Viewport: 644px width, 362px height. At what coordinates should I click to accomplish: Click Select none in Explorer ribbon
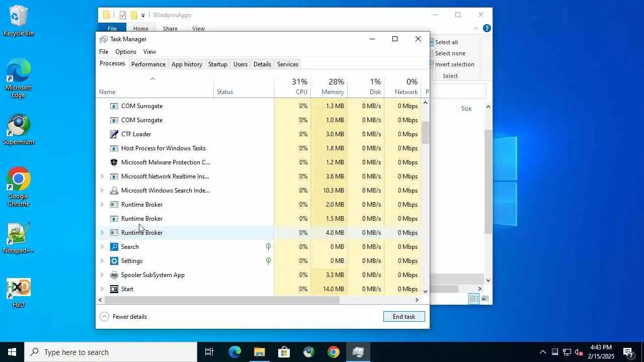pos(447,53)
